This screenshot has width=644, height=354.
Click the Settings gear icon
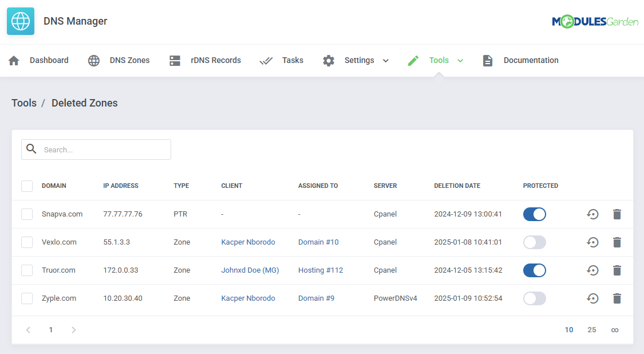pos(329,61)
